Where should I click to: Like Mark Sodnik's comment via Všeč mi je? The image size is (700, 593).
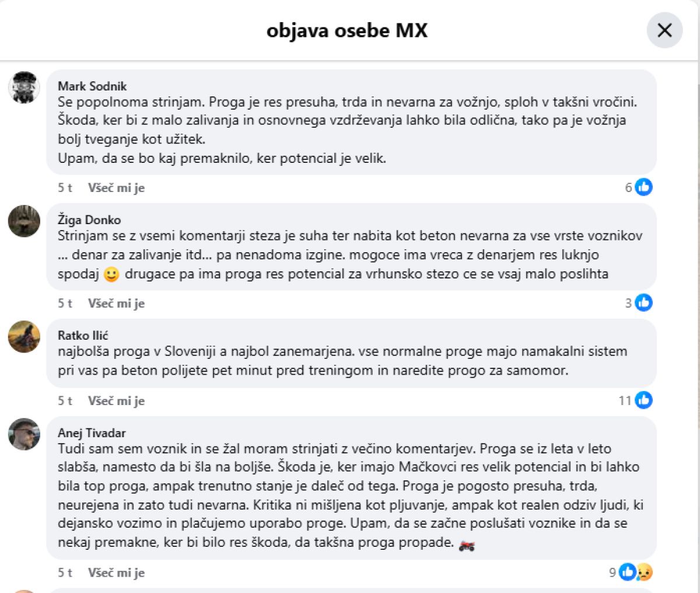pyautogui.click(x=116, y=188)
